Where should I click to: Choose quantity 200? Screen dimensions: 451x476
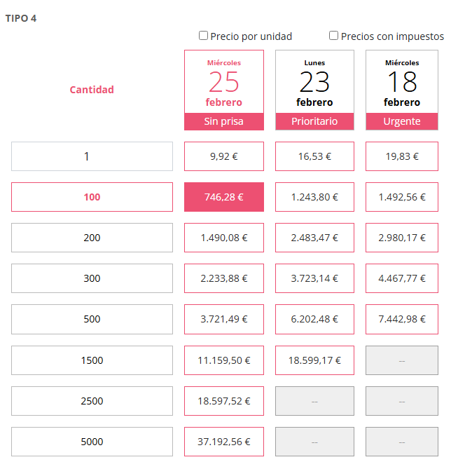click(x=92, y=238)
